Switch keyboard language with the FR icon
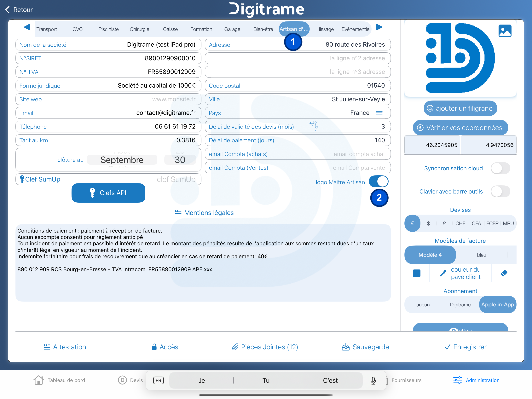Screen dimensions: 532x399 click(159, 380)
